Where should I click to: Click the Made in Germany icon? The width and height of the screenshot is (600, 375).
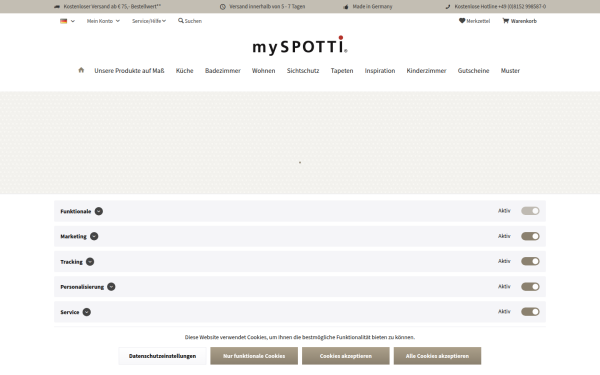click(346, 7)
